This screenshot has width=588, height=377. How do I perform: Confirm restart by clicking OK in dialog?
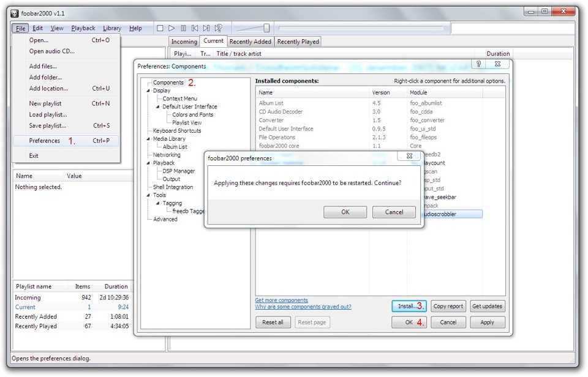345,212
